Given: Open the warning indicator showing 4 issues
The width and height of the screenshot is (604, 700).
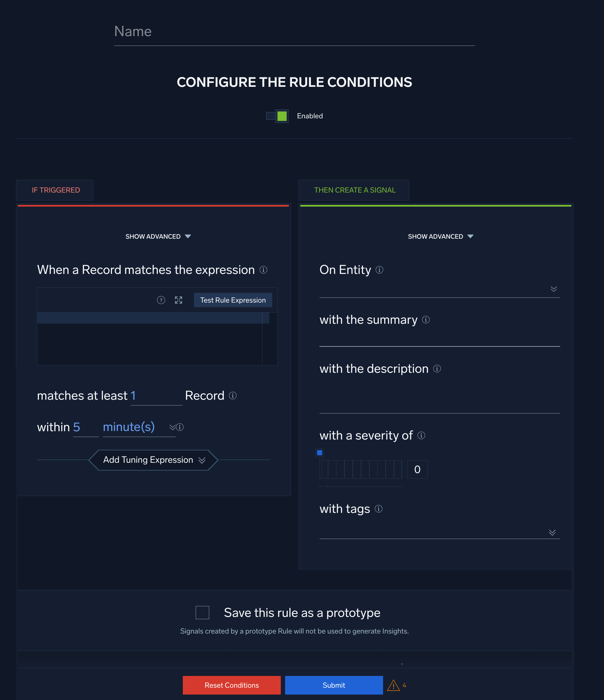Looking at the screenshot, I should tap(394, 685).
